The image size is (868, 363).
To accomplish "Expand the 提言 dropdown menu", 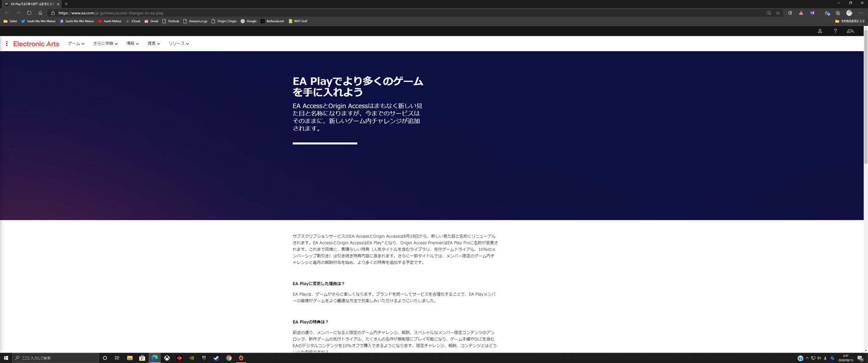I will pos(154,44).
